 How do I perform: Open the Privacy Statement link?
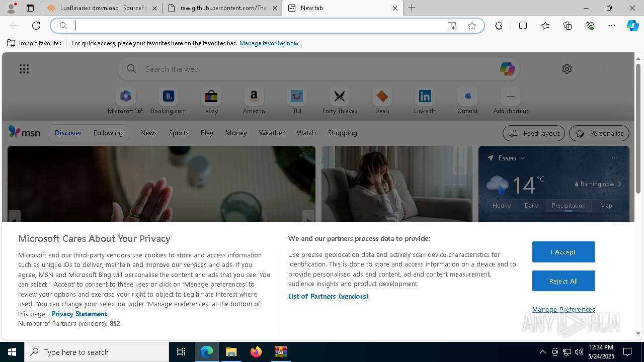click(79, 314)
